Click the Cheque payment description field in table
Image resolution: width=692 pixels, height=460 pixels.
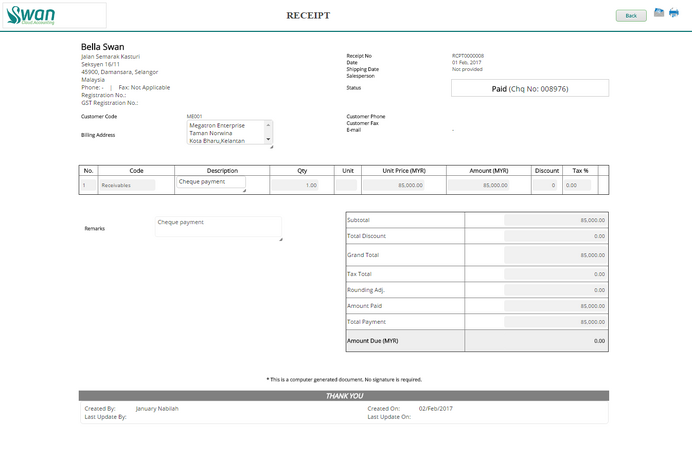211,182
